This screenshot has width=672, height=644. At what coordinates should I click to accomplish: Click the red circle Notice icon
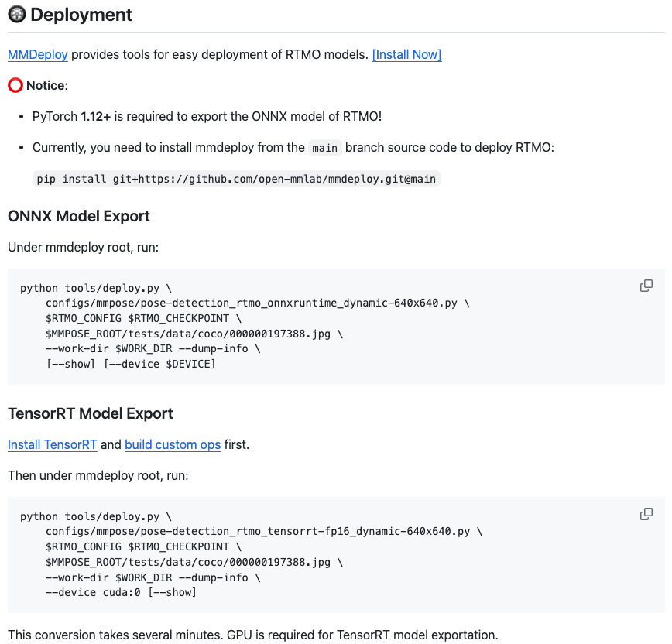pyautogui.click(x=15, y=85)
